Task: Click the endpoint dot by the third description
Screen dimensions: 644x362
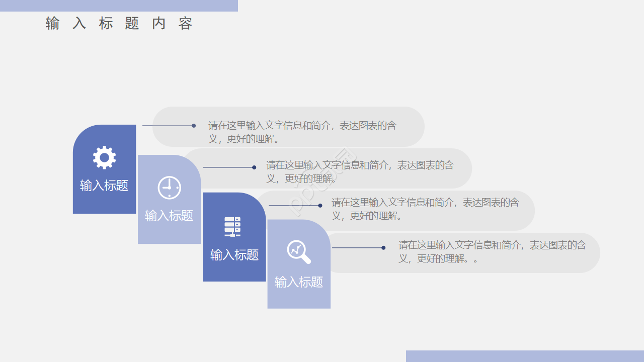Action: click(x=319, y=205)
